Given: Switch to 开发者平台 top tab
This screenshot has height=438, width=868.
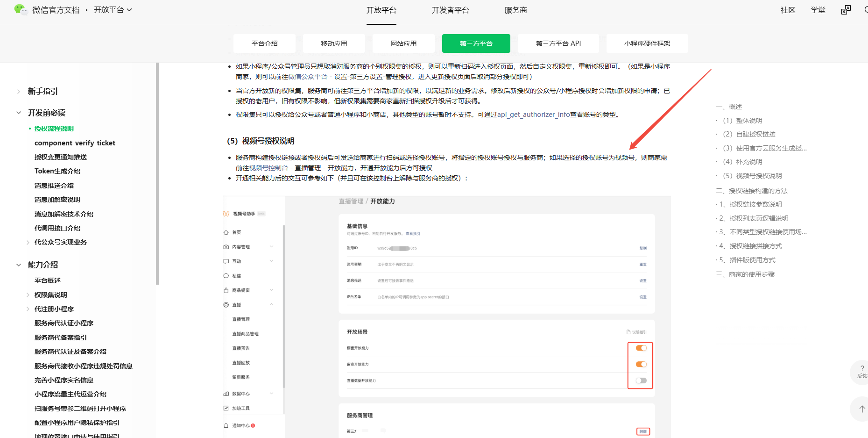Looking at the screenshot, I should pyautogui.click(x=450, y=10).
